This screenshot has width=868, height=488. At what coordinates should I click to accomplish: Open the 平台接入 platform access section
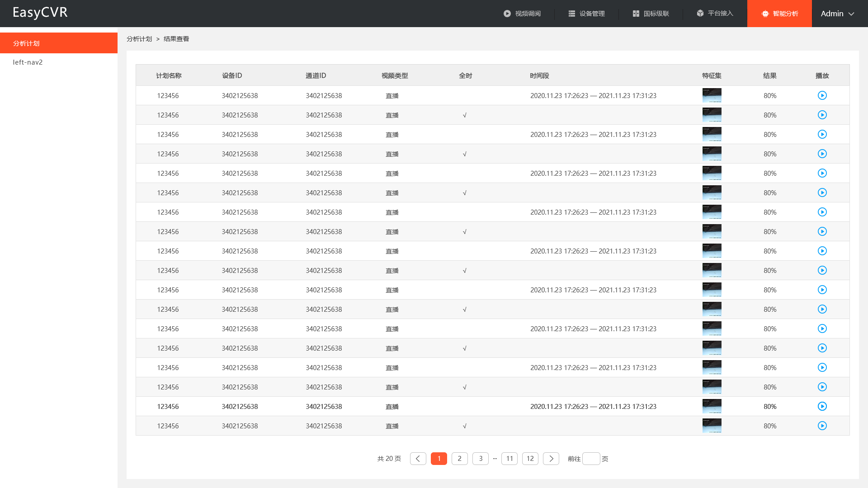click(x=715, y=14)
